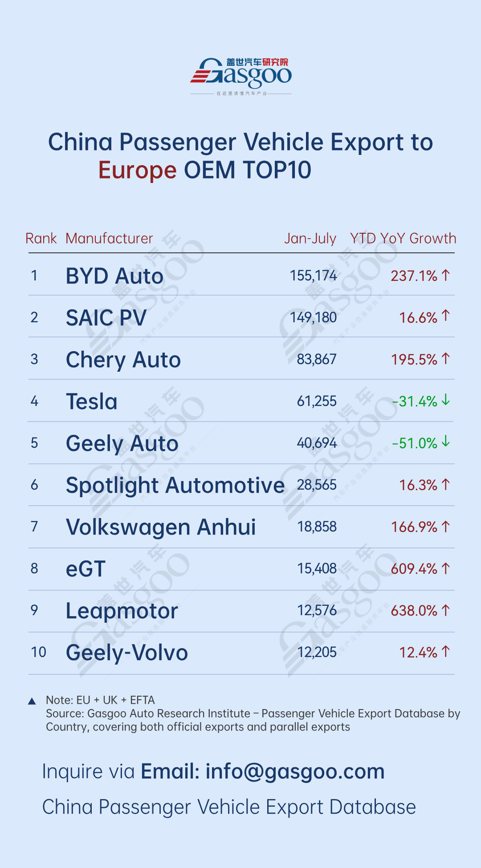The image size is (481, 868).
Task: Click the Rank column header
Action: pyautogui.click(x=41, y=239)
